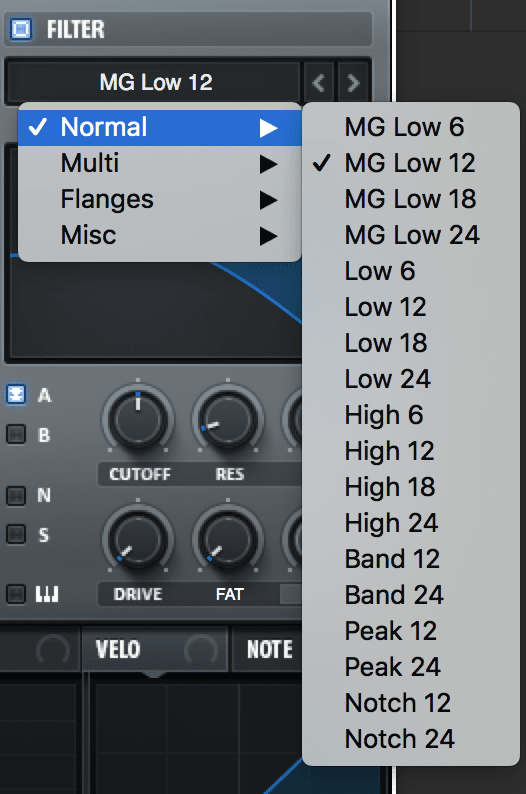Select the MG Low 24 filter
This screenshot has height=794, width=526.
pyautogui.click(x=411, y=235)
